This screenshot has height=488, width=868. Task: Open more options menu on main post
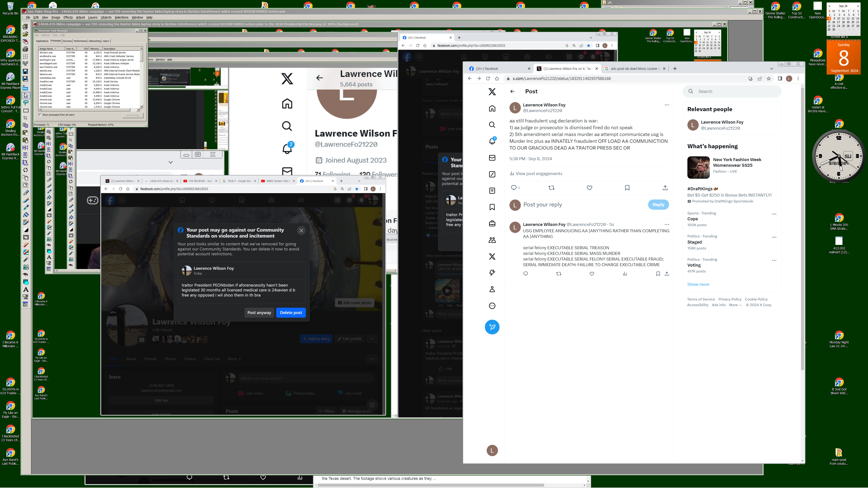point(666,105)
